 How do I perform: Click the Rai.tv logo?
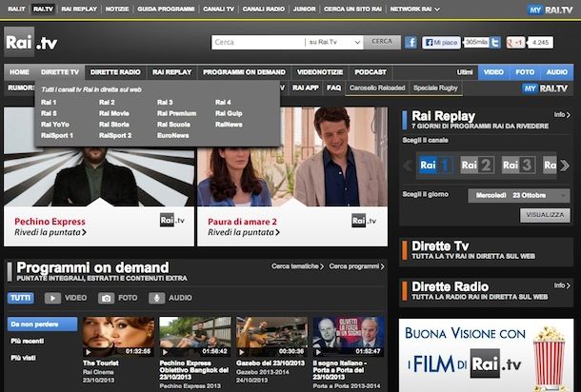[x=31, y=42]
